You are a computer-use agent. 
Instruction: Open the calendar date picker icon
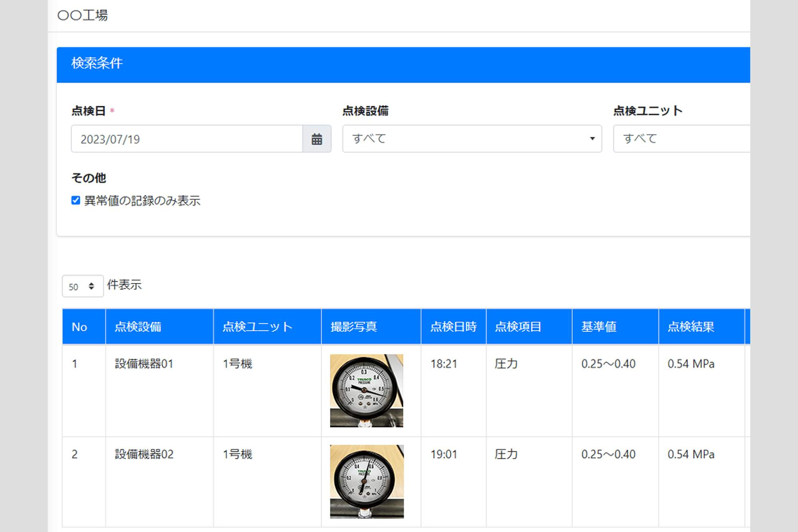(316, 139)
